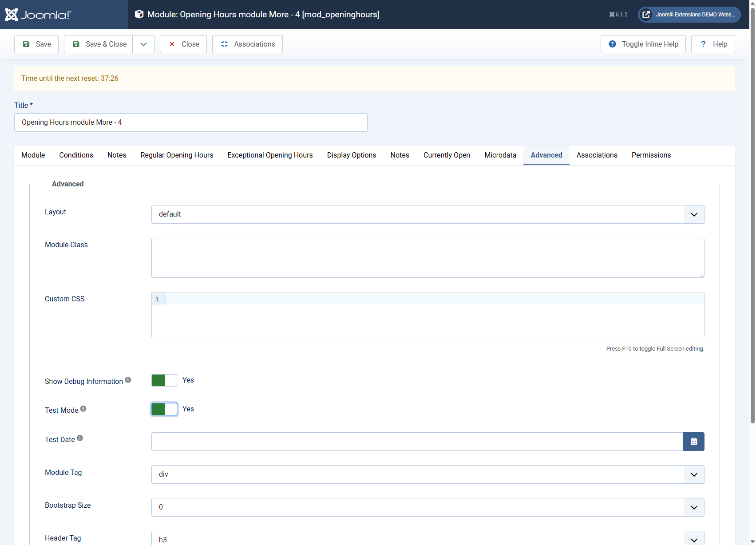Click into the Module Class text area

[x=427, y=258]
